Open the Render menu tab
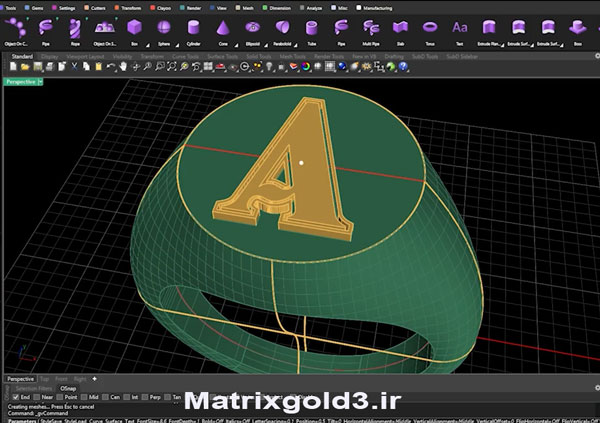The height and width of the screenshot is (423, 600). pyautogui.click(x=191, y=8)
